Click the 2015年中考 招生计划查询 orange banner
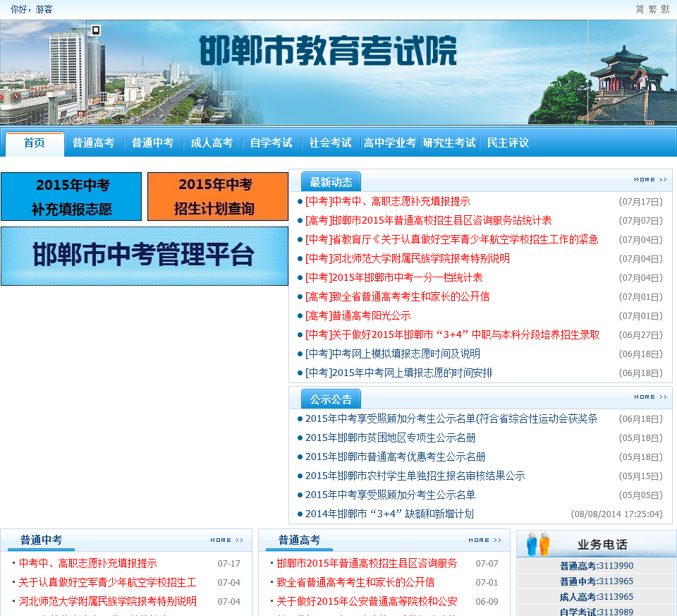Viewport: 677px width, 616px height. pyautogui.click(x=218, y=197)
